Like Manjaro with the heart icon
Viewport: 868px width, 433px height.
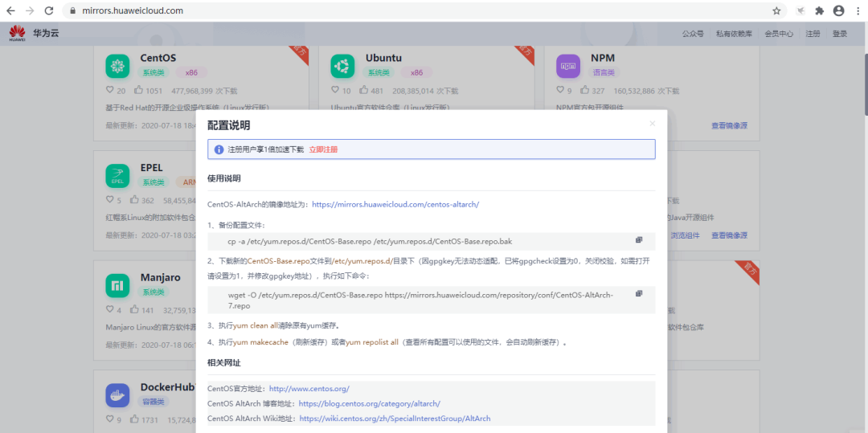[109, 309]
